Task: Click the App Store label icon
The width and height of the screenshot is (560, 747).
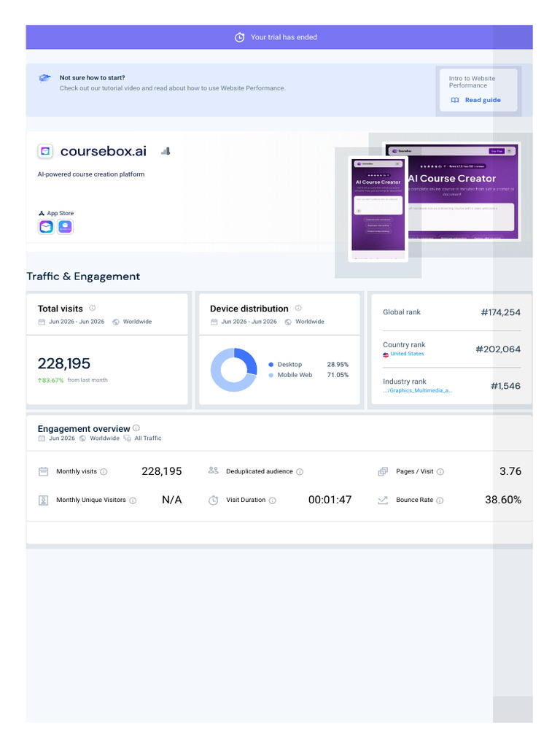Action: click(x=42, y=214)
